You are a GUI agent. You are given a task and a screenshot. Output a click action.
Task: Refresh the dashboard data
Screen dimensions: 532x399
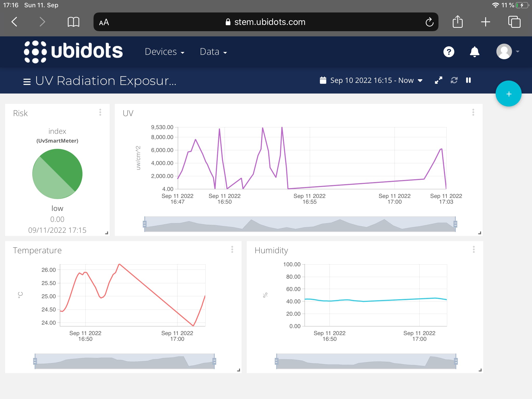(x=454, y=80)
